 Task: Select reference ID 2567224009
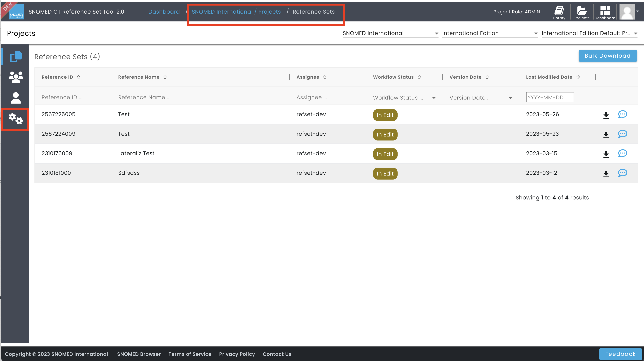[x=59, y=134]
